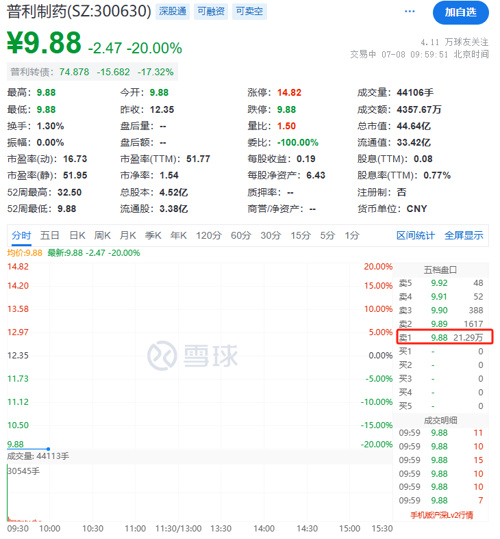Screen dimensions: 500x539
Task: Switch to the 年K chart tab
Action: pos(178,236)
